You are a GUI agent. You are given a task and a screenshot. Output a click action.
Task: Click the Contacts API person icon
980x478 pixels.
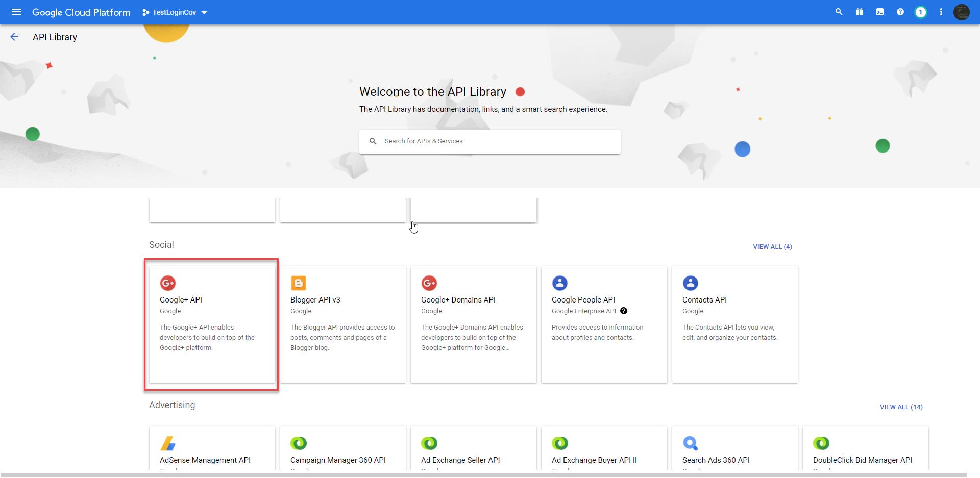691,283
